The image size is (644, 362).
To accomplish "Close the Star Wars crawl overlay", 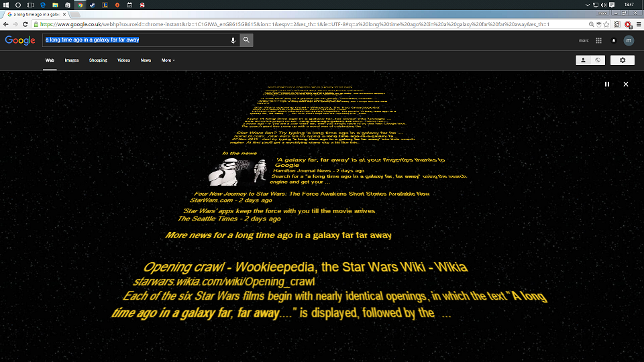I will [x=625, y=84].
